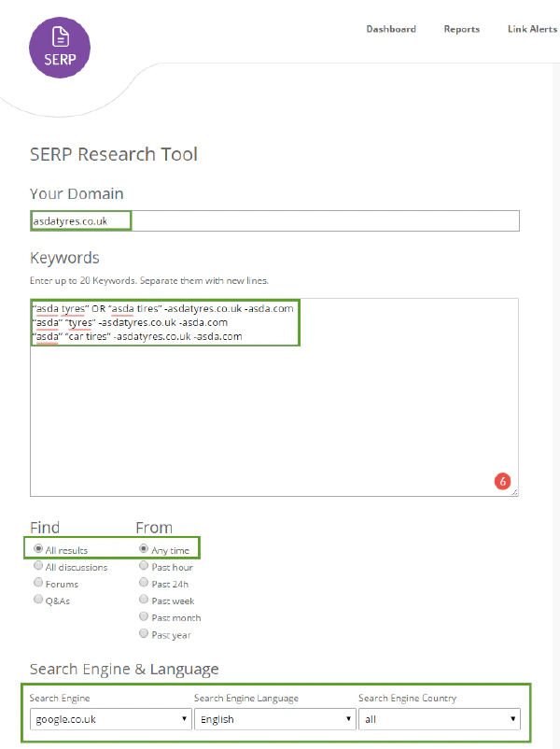This screenshot has width=560, height=749.
Task: Select the Any time radio button
Action: 144,549
